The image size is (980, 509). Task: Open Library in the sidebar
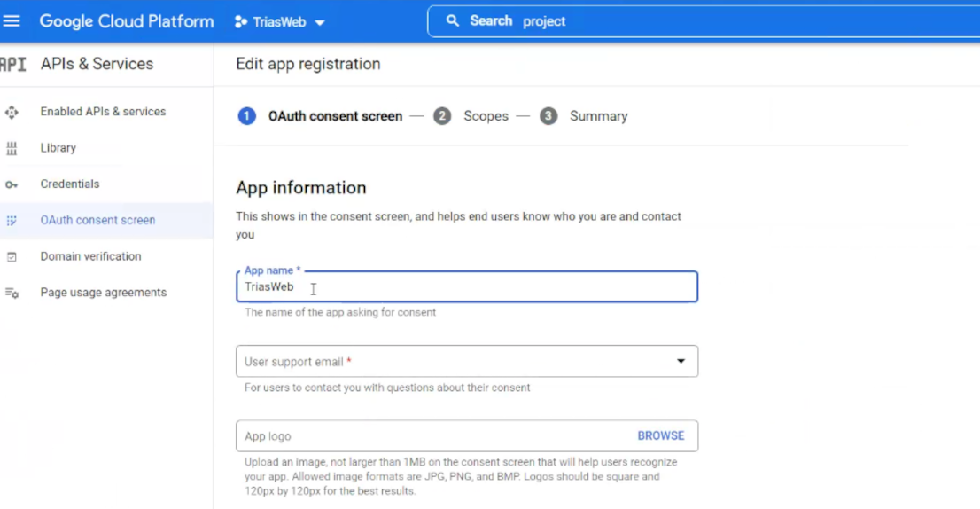pyautogui.click(x=58, y=148)
